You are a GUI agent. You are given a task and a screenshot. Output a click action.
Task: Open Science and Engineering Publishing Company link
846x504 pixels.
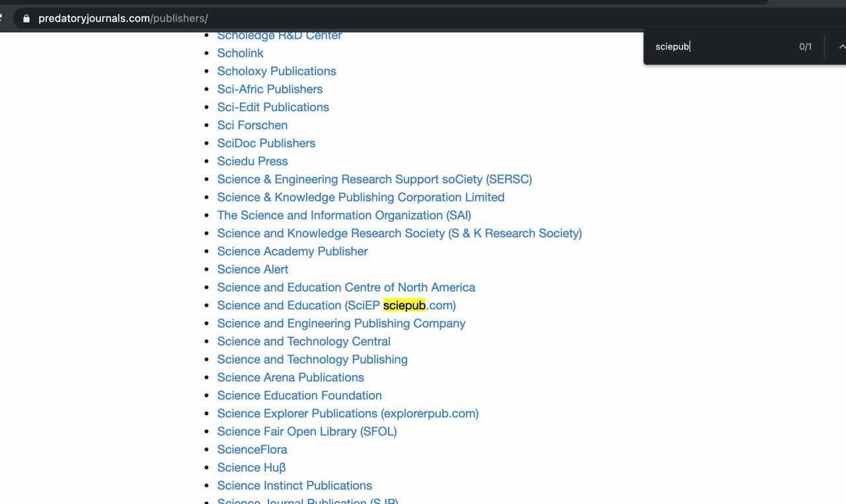pyautogui.click(x=342, y=323)
